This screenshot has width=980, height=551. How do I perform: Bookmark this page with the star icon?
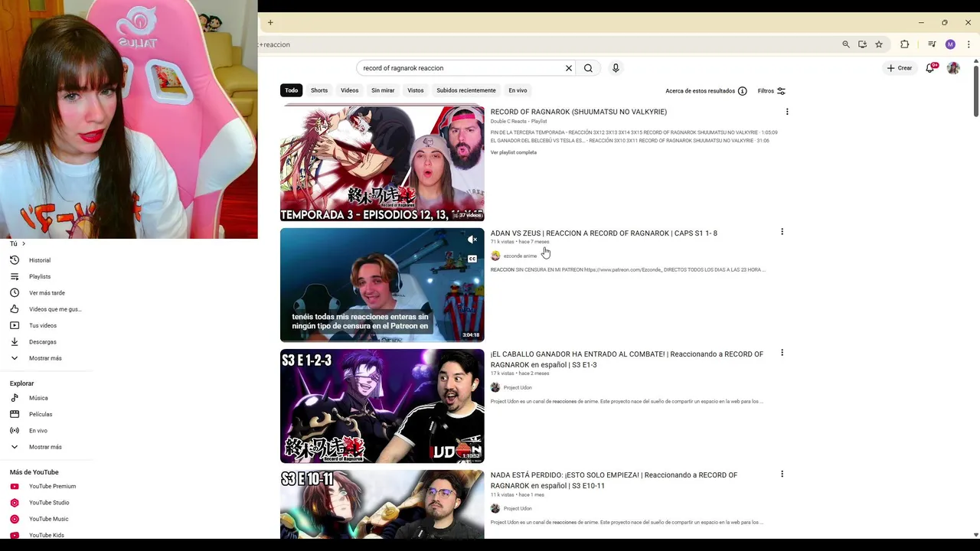[x=879, y=44]
